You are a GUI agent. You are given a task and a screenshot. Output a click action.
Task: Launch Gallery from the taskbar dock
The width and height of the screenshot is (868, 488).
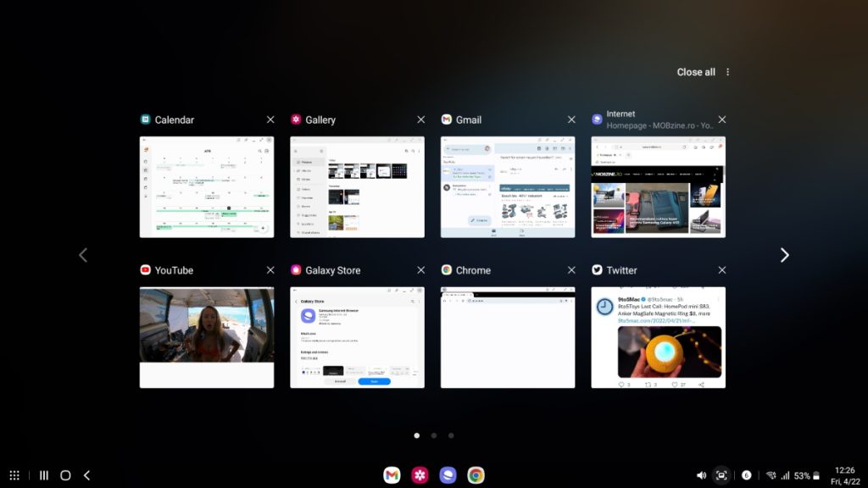click(420, 475)
